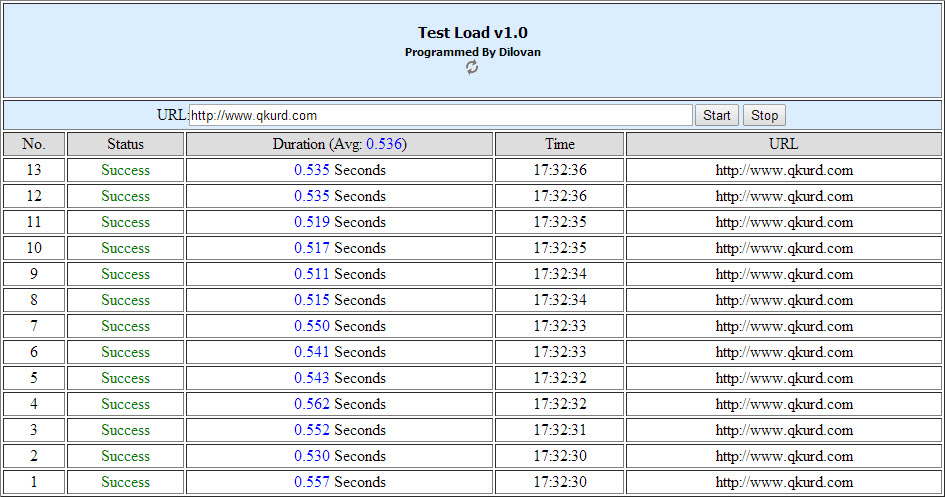Click the refresh spinner icon under the title
This screenshot has width=945, height=497.
click(x=472, y=67)
